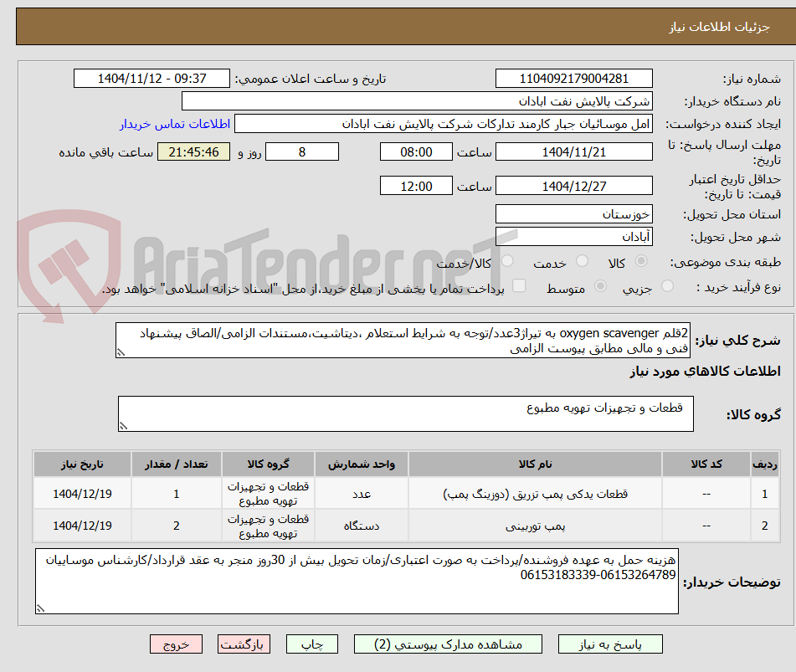The image size is (796, 672).
Task: Click the 'بازگشت' back button
Action: click(244, 644)
